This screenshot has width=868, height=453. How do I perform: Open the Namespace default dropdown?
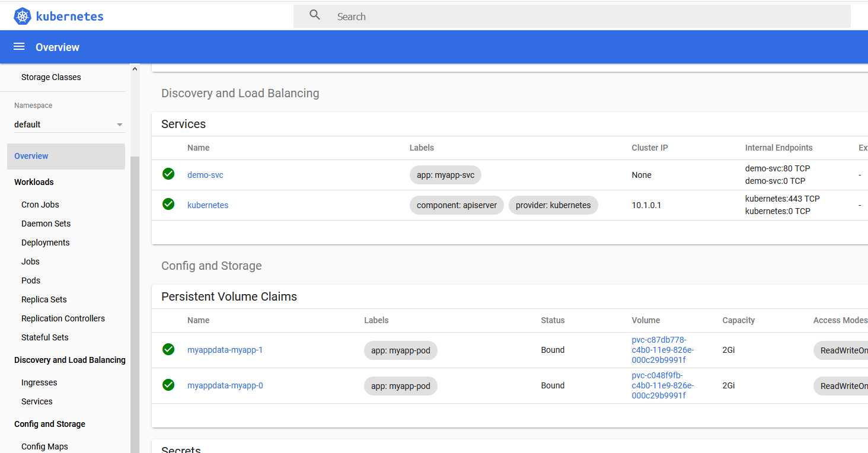(69, 125)
